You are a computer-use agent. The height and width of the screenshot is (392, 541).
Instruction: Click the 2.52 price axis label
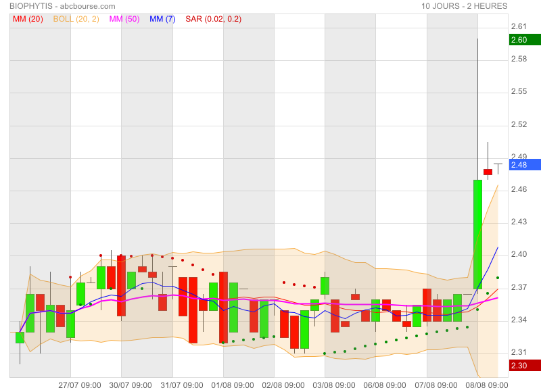coord(519,124)
